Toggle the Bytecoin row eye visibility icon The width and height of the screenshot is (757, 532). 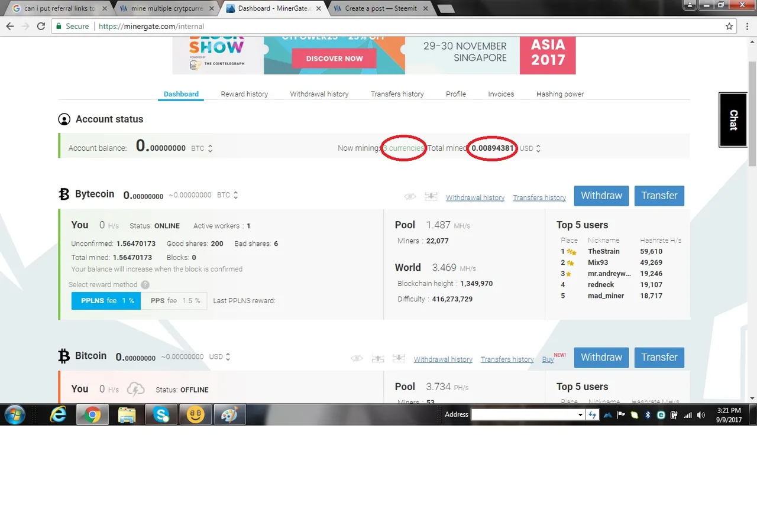coord(410,197)
